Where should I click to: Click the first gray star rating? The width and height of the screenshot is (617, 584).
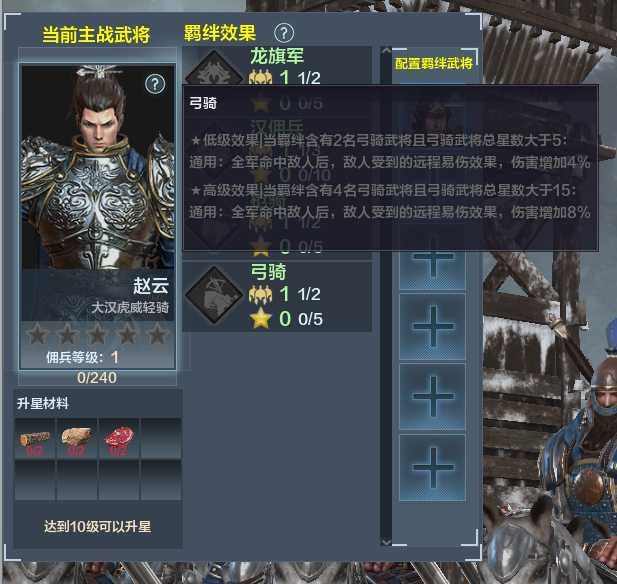[37, 335]
